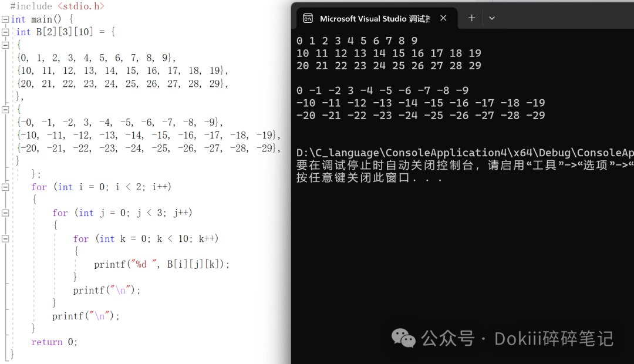634x364 pixels.
Task: Collapse the negative-values initializer brace block
Action: (6, 109)
